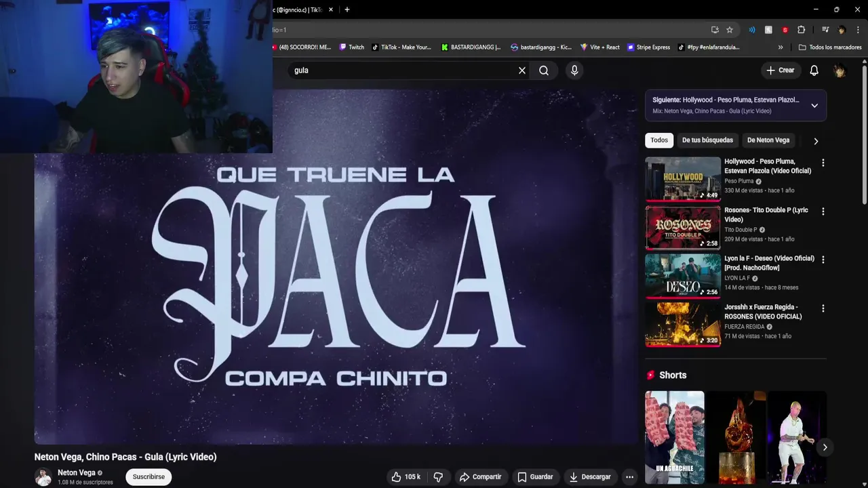This screenshot has height=488, width=868.
Task: Save the video via Guardar
Action: [x=535, y=477]
